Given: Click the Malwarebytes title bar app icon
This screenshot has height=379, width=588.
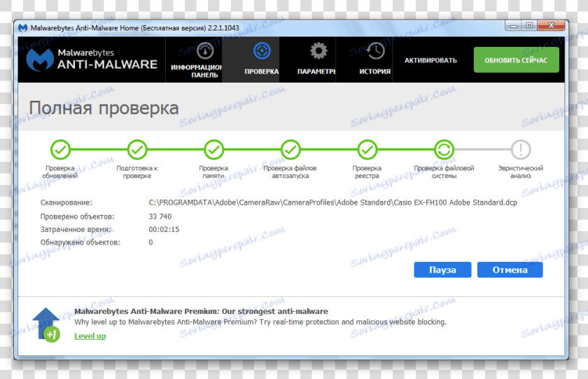Looking at the screenshot, I should (x=23, y=28).
